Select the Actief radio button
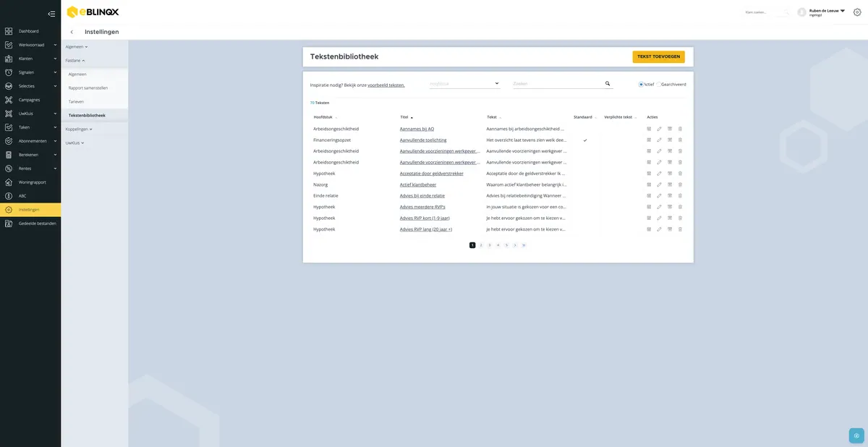 tap(641, 84)
